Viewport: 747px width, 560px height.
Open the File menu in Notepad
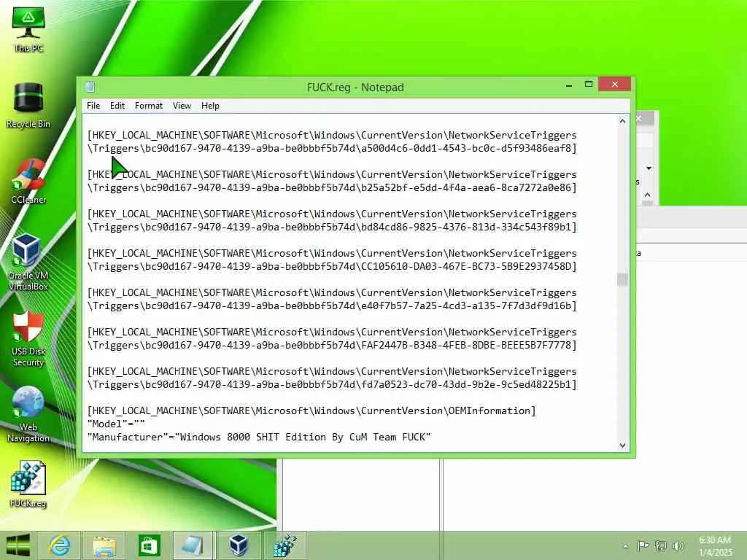pyautogui.click(x=93, y=106)
